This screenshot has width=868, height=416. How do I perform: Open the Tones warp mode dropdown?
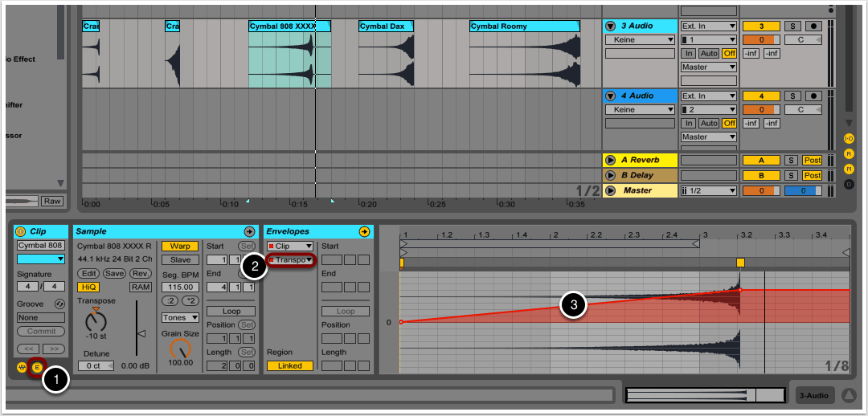180,317
